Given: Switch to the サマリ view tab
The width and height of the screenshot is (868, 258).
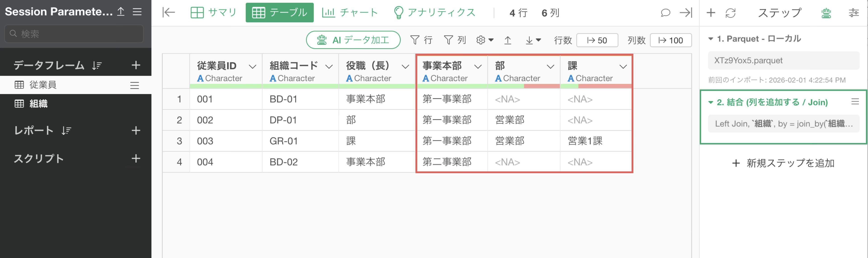Looking at the screenshot, I should click(214, 13).
